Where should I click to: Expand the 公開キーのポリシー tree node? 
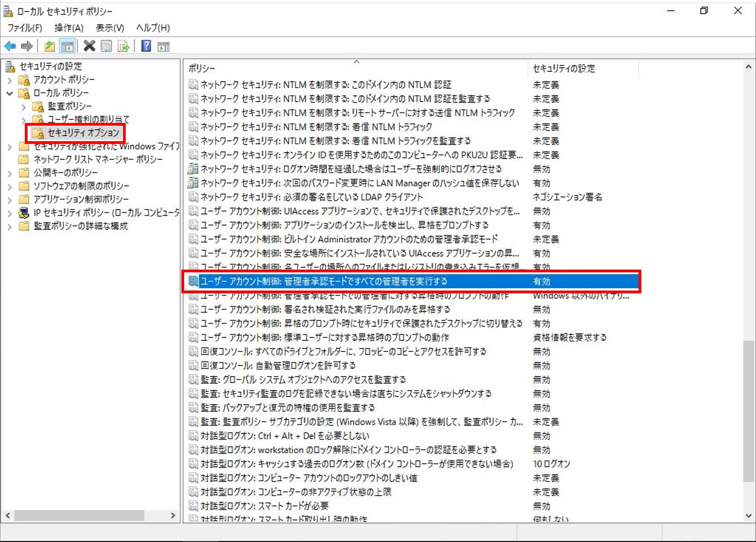(10, 172)
